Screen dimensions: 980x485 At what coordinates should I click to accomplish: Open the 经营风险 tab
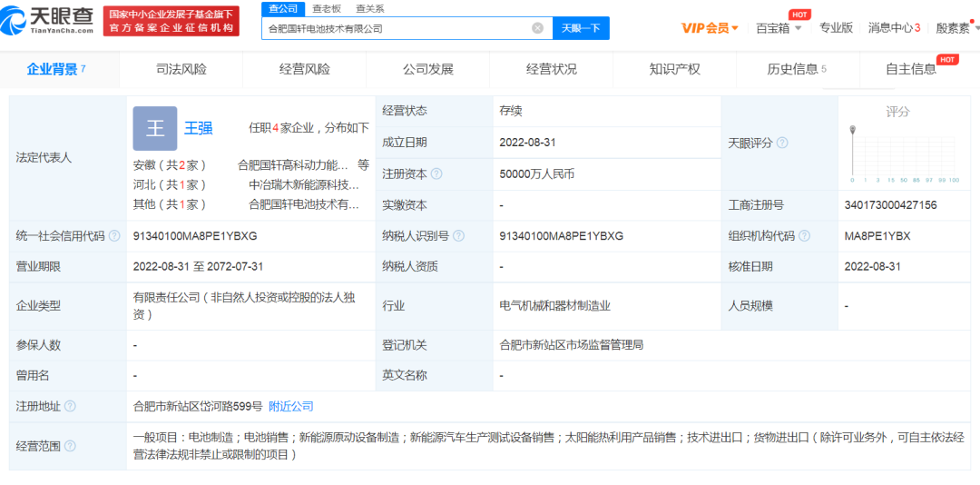click(304, 69)
